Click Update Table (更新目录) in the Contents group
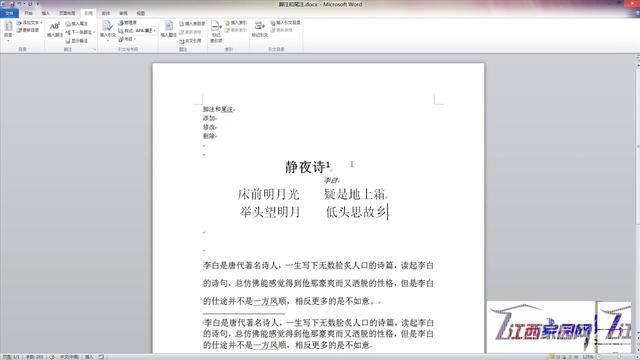Viewport: 640px width, 360px height. 28,30
